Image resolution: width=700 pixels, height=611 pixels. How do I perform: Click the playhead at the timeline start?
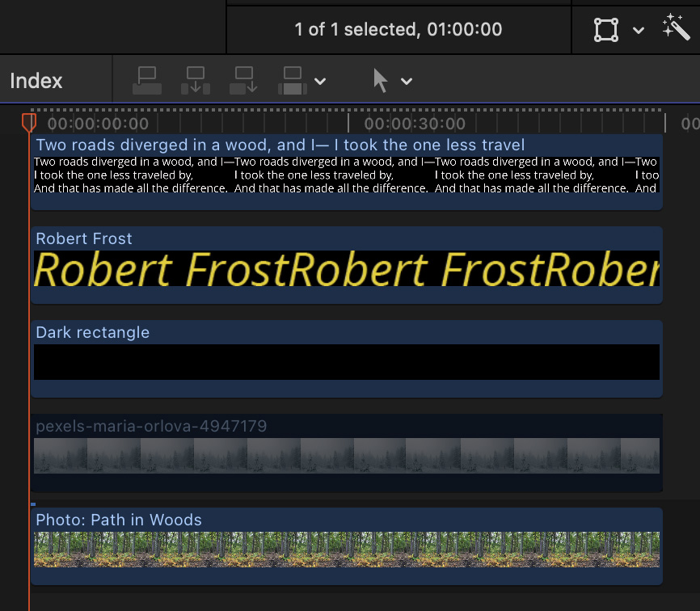(x=29, y=123)
